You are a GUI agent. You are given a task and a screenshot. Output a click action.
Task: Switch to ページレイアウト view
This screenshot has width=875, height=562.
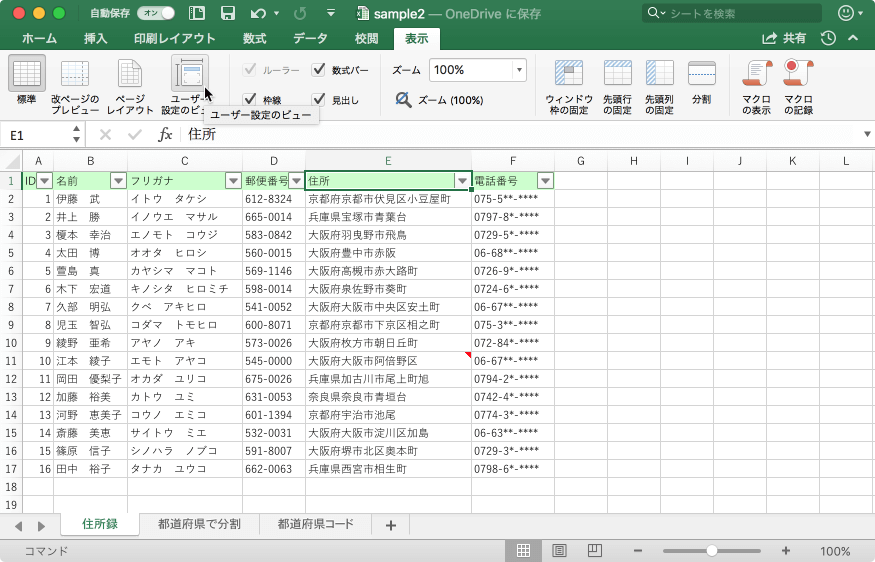tap(130, 74)
